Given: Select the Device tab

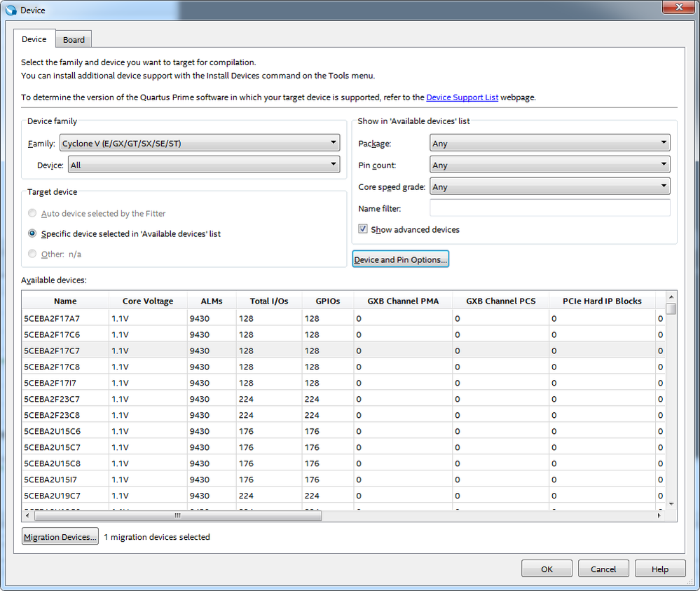Looking at the screenshot, I should [x=34, y=40].
